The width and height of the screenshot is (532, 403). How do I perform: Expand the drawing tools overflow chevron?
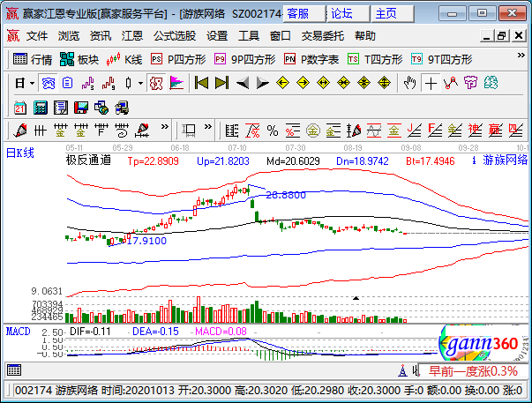coord(165,127)
